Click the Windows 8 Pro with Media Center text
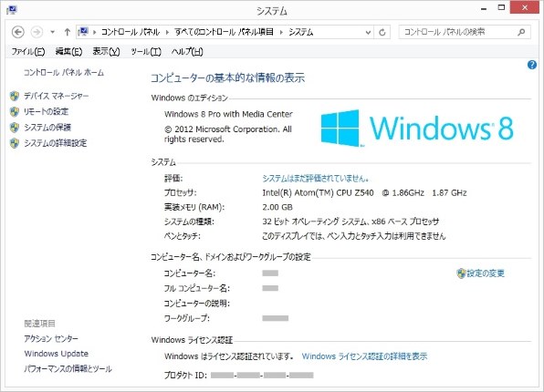Image resolution: width=544 pixels, height=392 pixels. coord(228,114)
